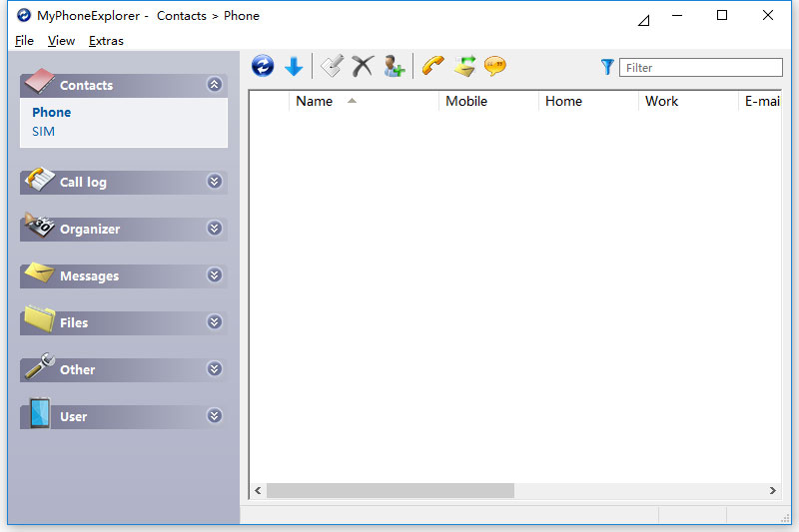
Task: Click the edit contact pencil icon
Action: point(332,67)
